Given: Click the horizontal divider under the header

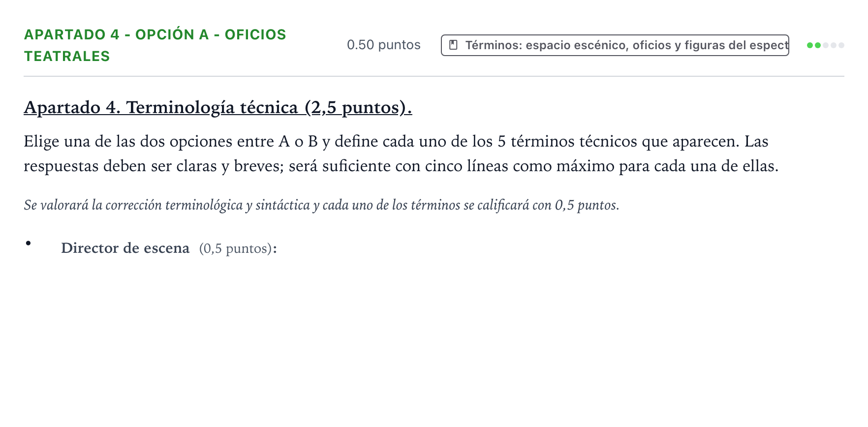Looking at the screenshot, I should (x=434, y=76).
